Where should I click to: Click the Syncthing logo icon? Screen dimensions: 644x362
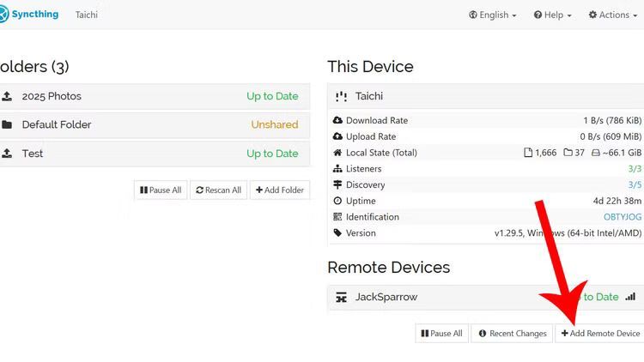tap(3, 15)
